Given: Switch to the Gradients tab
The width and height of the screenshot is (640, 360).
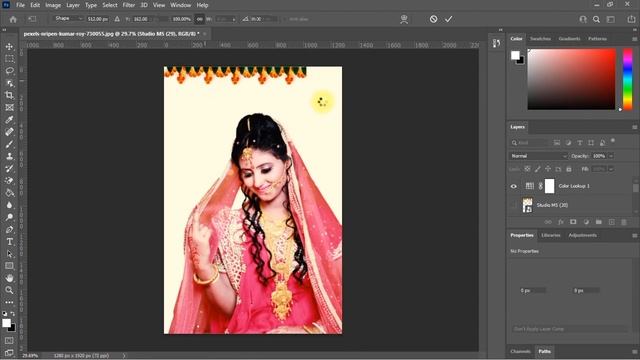Looking at the screenshot, I should tap(569, 39).
